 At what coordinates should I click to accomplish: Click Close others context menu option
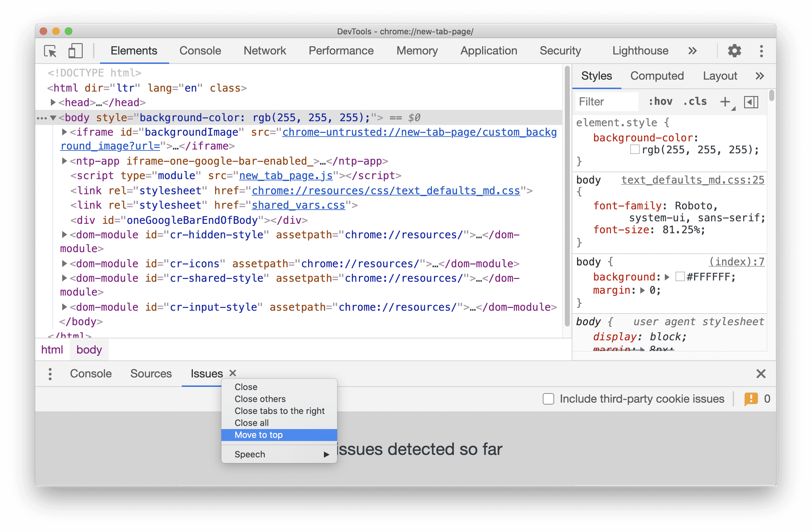click(x=260, y=399)
